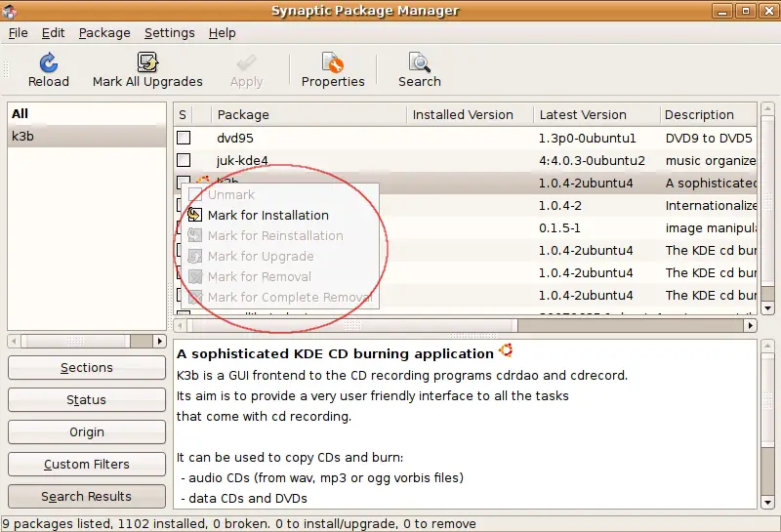Click the Search Results button
781x532 pixels.
[87, 496]
